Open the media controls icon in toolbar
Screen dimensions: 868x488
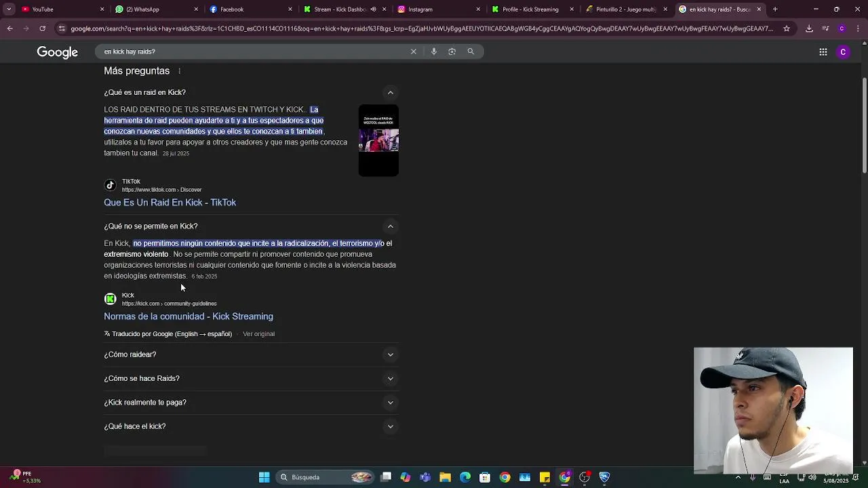coord(825,28)
